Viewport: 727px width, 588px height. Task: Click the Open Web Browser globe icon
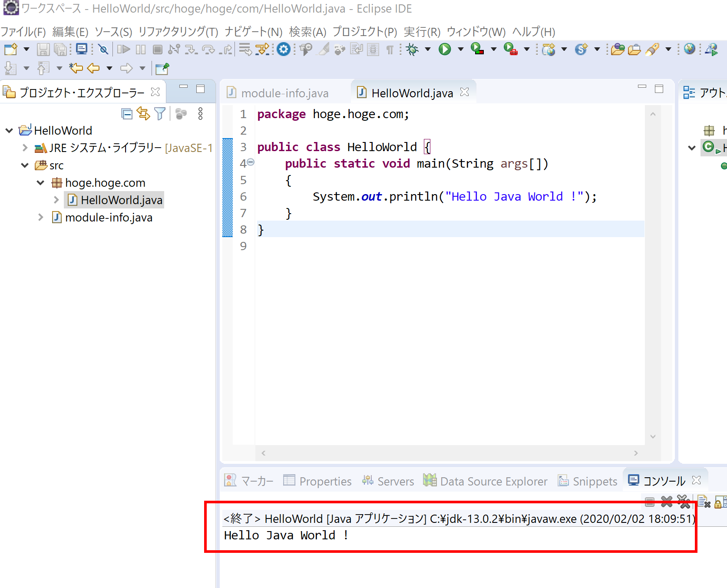pyautogui.click(x=689, y=49)
